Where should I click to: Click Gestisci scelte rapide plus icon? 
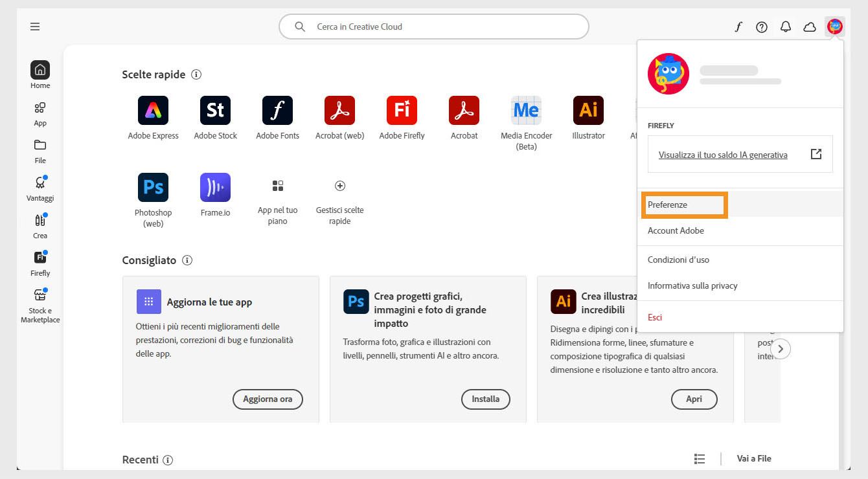click(x=339, y=186)
